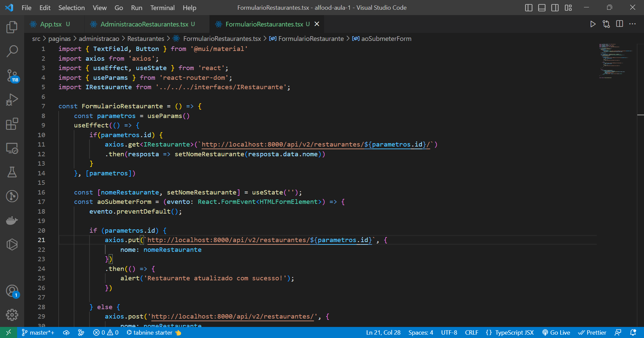Image resolution: width=644 pixels, height=338 pixels.
Task: Change file encoding UTF-8
Action: 449,333
